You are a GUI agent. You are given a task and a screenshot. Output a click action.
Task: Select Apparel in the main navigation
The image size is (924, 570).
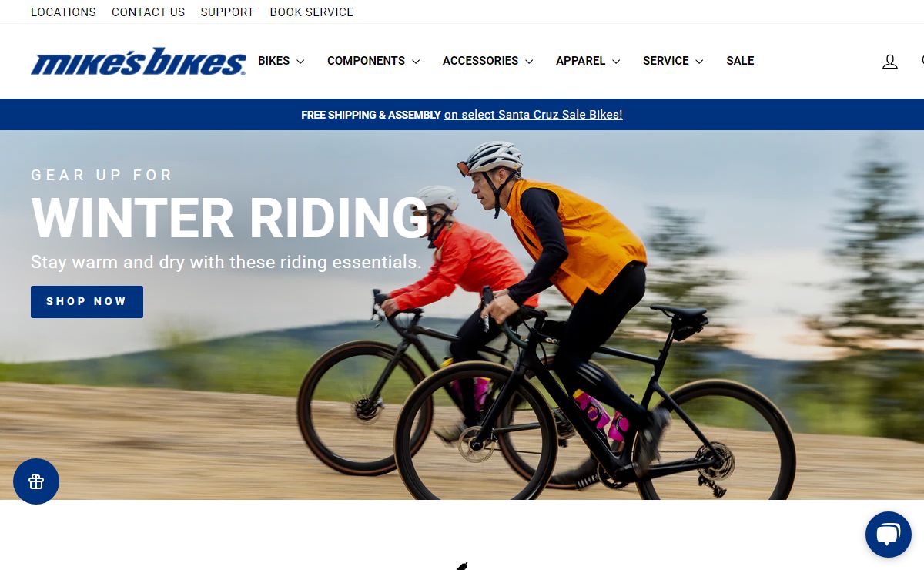coord(581,61)
